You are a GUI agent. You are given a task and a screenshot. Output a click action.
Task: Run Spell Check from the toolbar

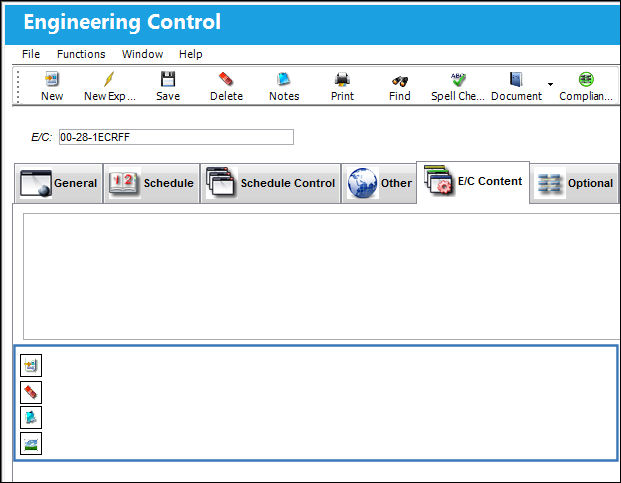tap(458, 79)
